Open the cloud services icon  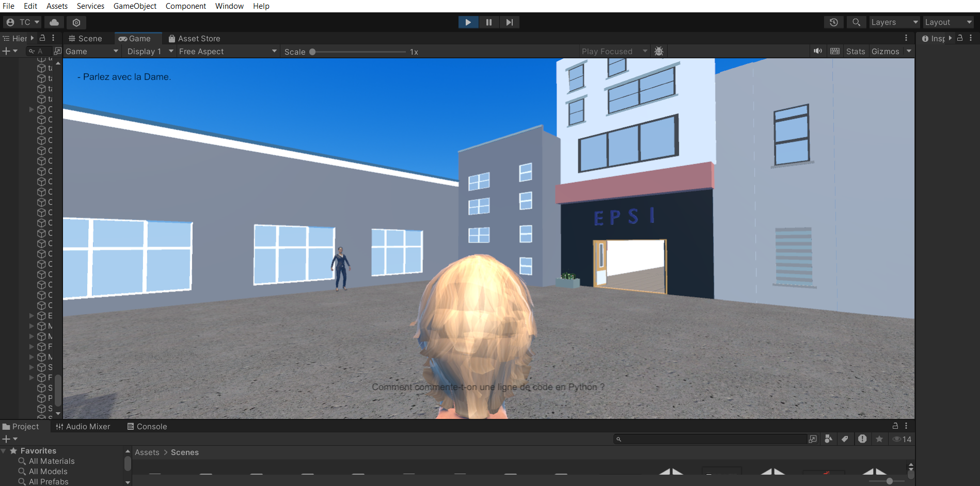54,22
